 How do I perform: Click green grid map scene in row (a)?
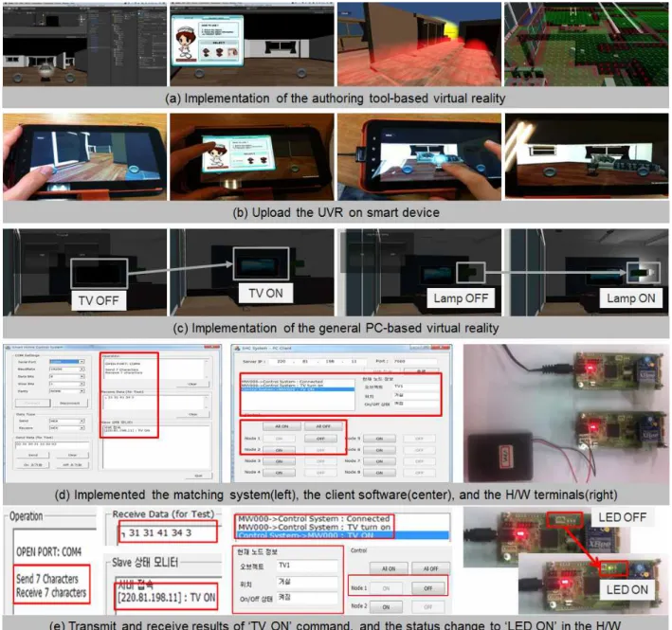point(587,45)
